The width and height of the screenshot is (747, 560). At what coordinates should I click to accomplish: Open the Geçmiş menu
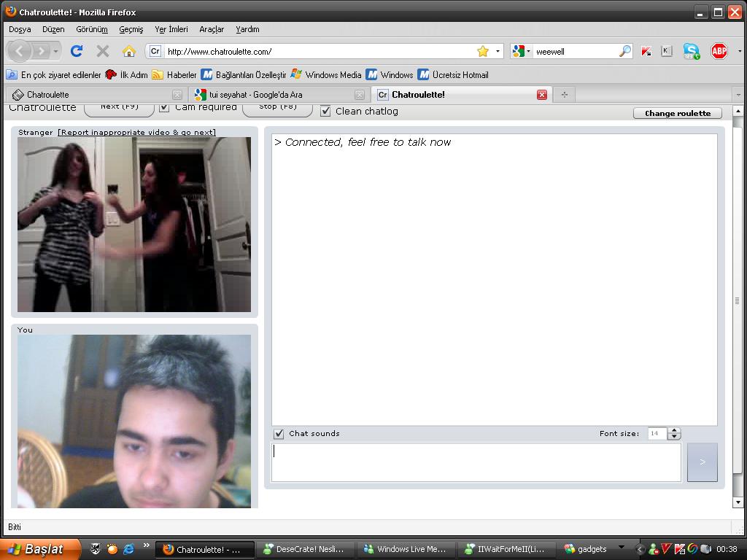[x=131, y=29]
